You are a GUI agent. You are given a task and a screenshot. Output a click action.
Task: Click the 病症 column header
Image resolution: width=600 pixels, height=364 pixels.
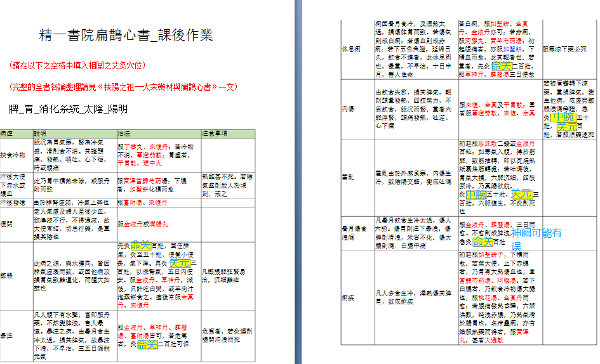click(17, 133)
